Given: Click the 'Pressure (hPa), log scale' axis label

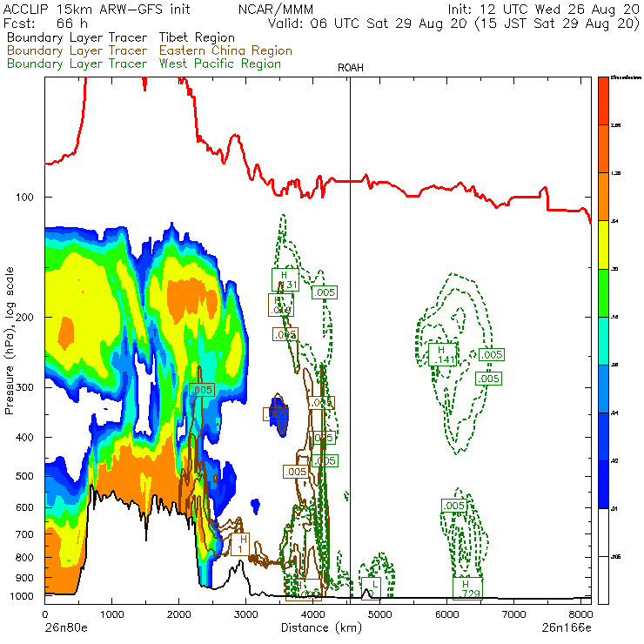Looking at the screenshot, I should click(10, 340).
